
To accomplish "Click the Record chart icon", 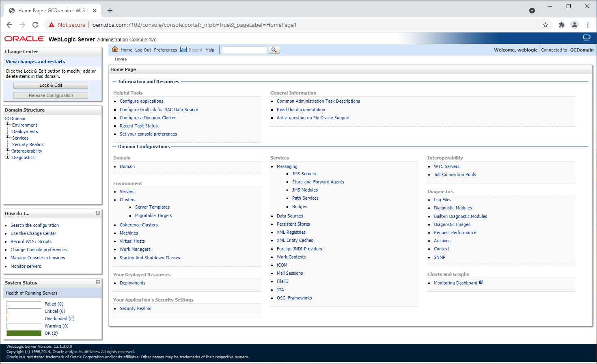I will pos(183,50).
